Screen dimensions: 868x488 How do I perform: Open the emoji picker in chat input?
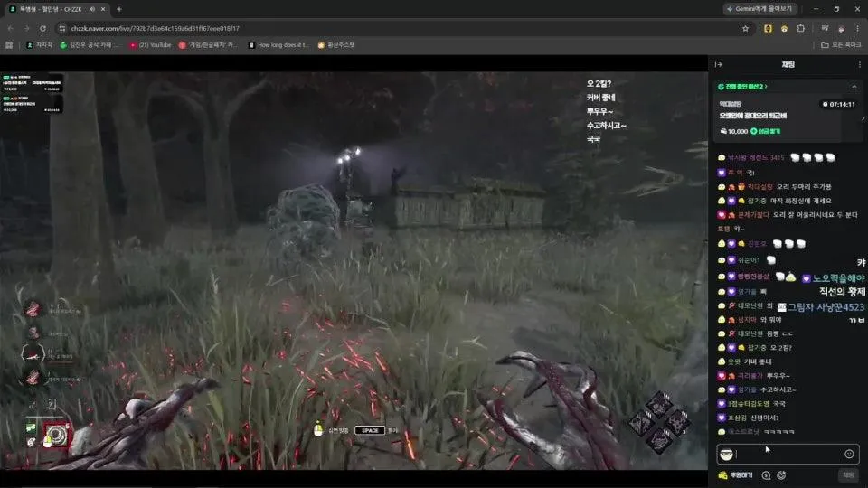coord(849,455)
